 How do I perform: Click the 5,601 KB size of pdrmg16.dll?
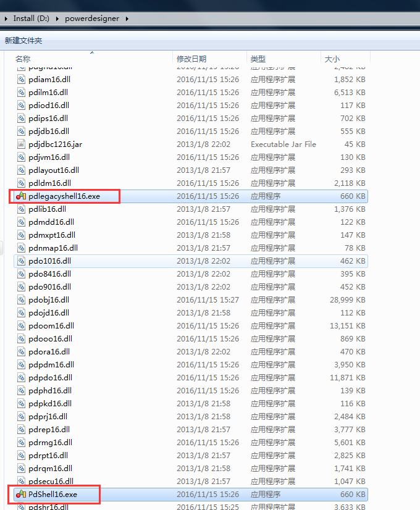click(x=350, y=443)
